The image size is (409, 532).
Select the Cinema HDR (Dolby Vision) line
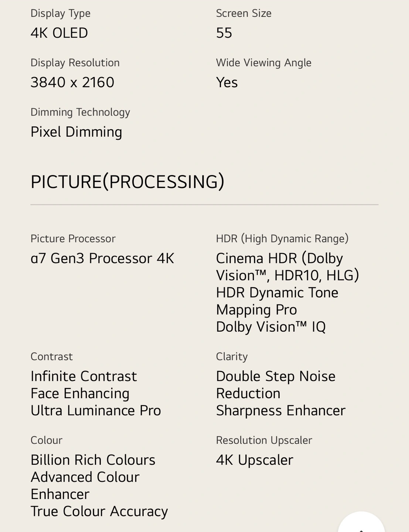[x=287, y=267]
